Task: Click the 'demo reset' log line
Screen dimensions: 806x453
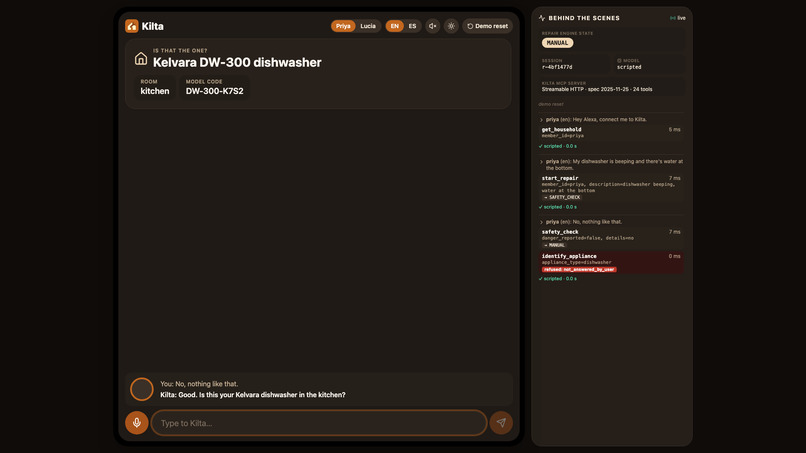Action: (551, 104)
